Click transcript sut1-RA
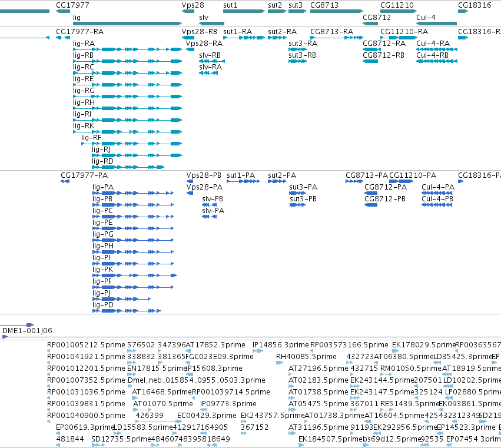This screenshot has width=501, height=448. 244,38
